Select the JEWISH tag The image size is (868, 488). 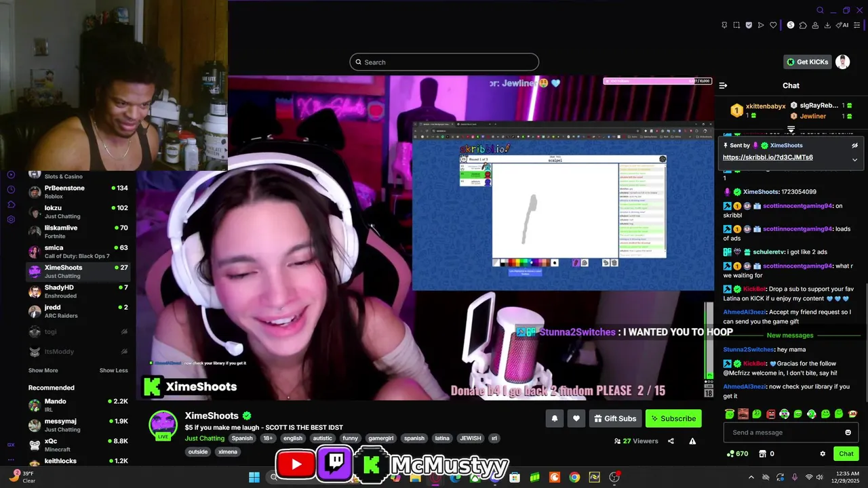pyautogui.click(x=471, y=439)
